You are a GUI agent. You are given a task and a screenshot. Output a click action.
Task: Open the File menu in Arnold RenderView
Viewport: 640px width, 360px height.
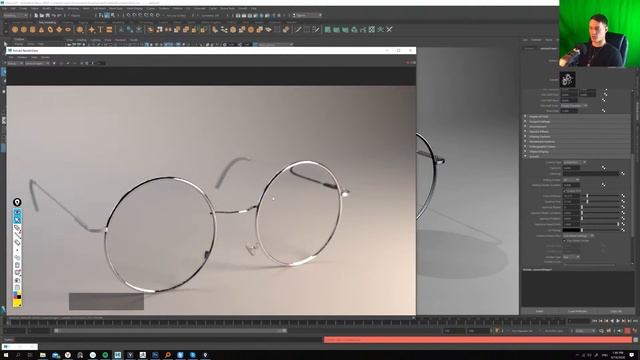coord(11,57)
